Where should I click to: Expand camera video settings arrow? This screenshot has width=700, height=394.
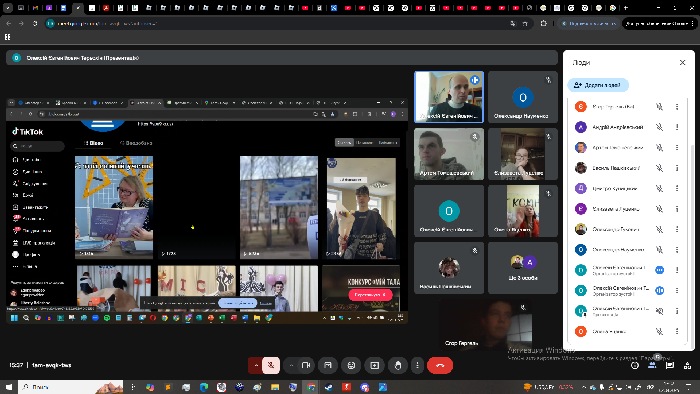click(291, 365)
